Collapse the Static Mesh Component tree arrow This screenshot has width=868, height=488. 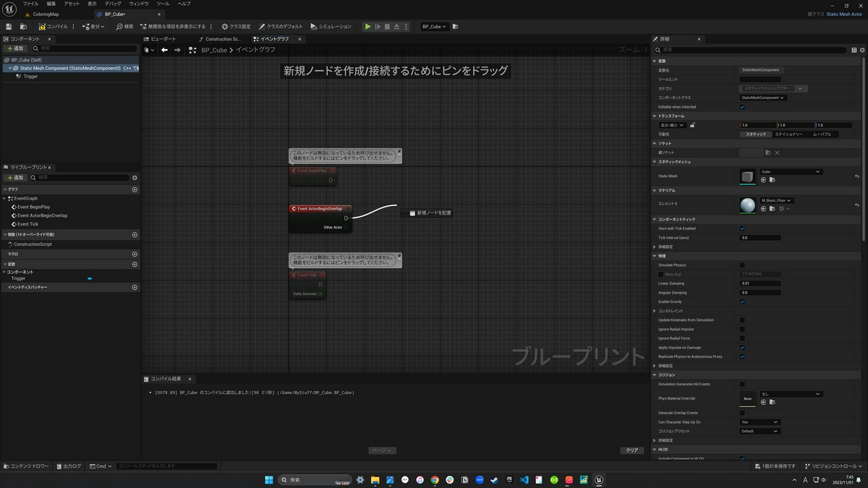[9, 68]
